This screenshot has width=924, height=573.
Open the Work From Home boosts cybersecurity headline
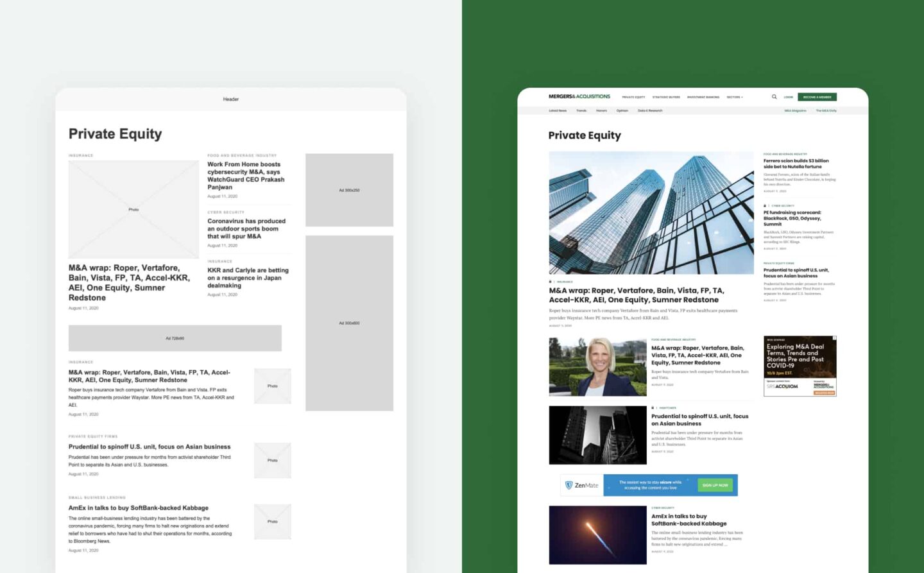tap(246, 176)
